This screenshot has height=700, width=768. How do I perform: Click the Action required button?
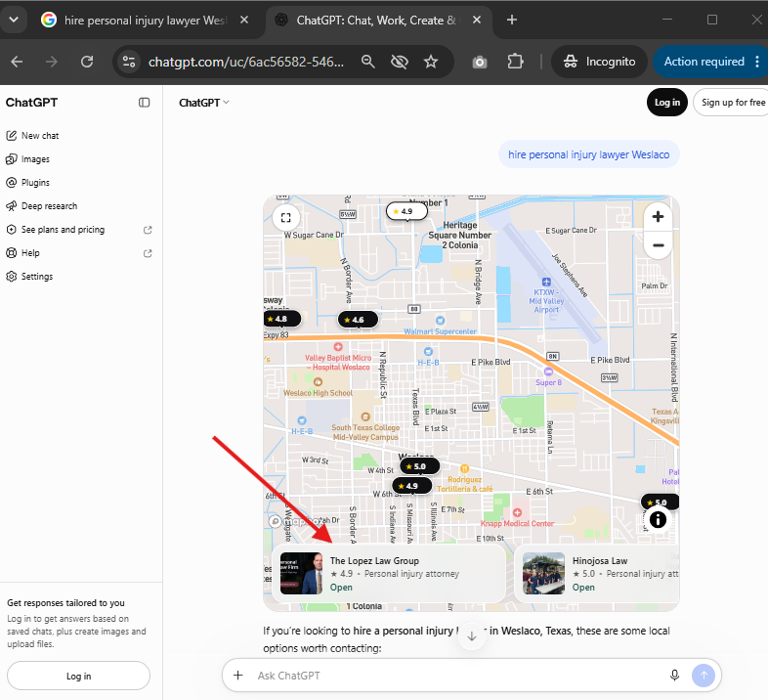click(704, 62)
